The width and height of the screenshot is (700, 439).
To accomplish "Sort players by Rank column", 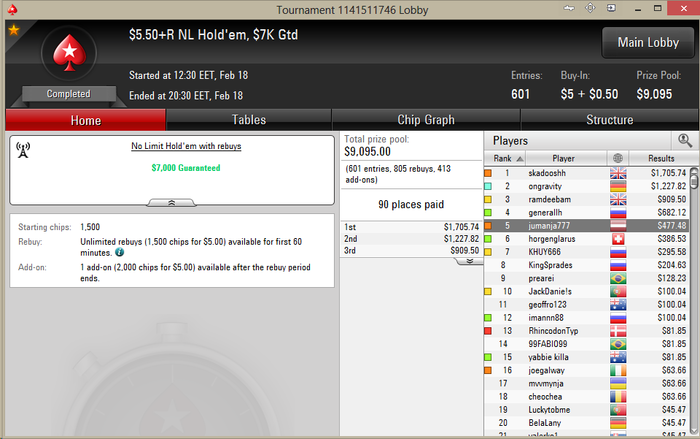I will coord(505,159).
